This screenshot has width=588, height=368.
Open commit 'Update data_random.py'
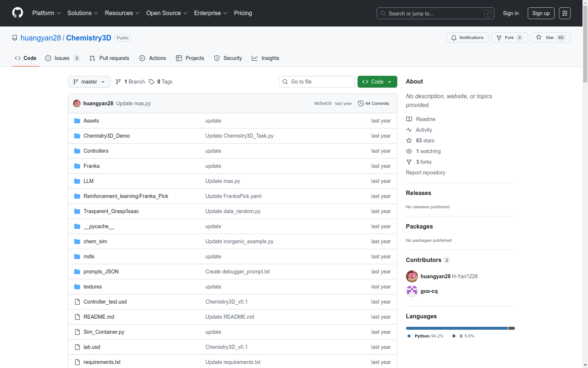(x=233, y=211)
